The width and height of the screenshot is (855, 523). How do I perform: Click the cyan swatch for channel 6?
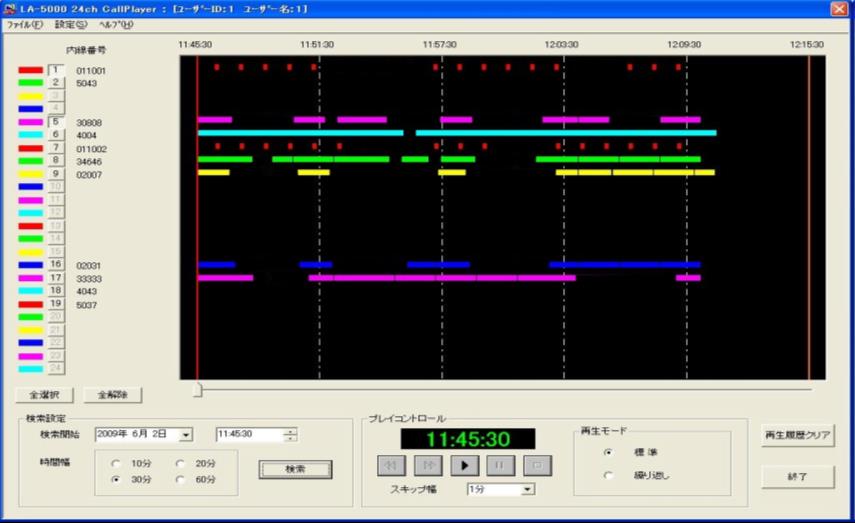pyautogui.click(x=31, y=134)
